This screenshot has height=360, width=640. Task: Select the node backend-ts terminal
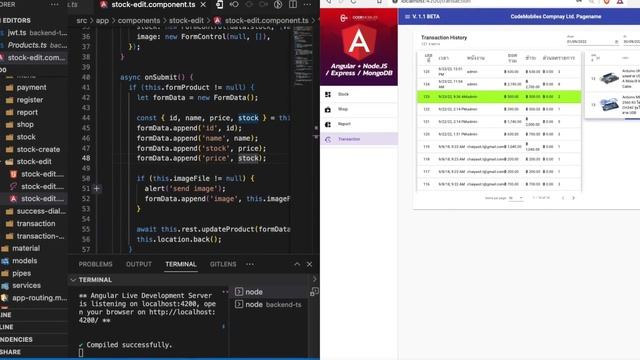click(269, 304)
